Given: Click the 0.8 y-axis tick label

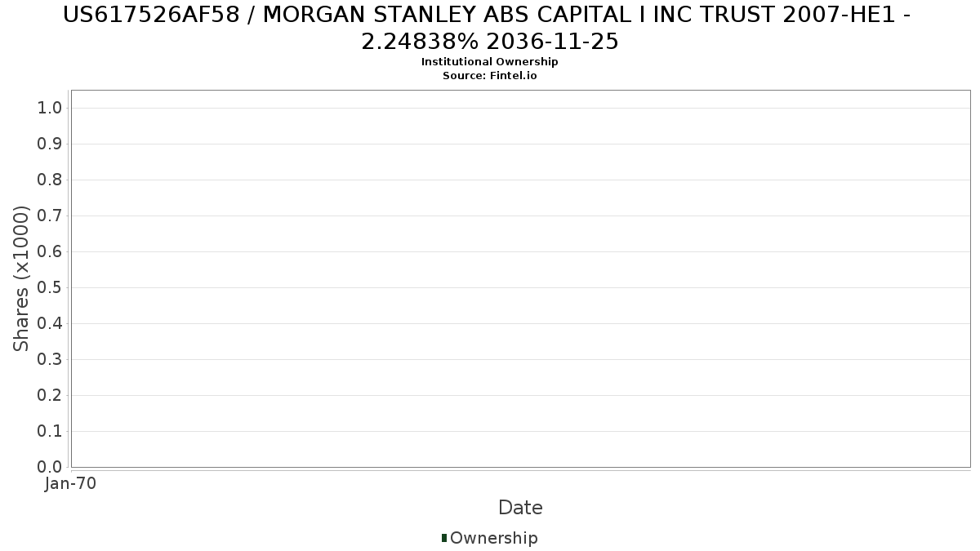Looking at the screenshot, I should pos(50,180).
